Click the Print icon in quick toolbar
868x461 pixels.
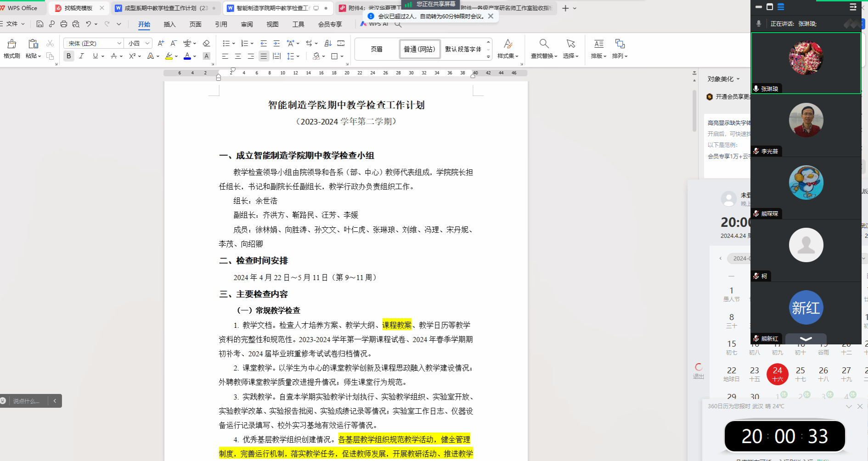click(64, 24)
